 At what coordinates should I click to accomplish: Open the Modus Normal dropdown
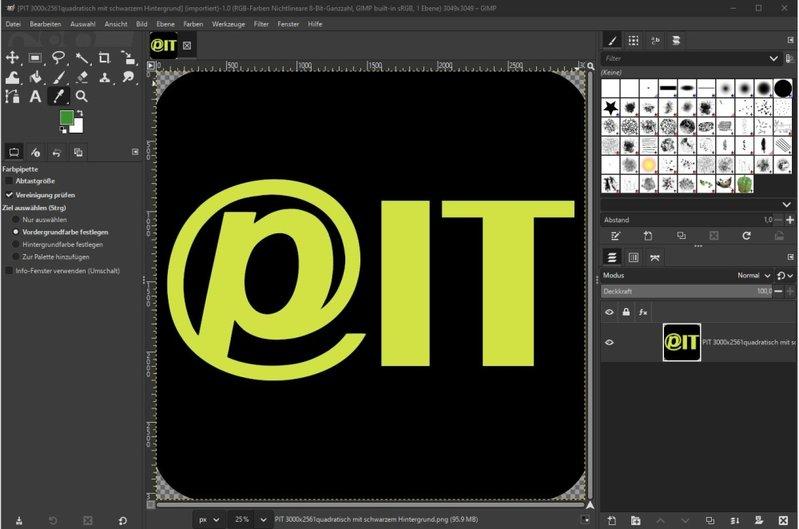point(753,275)
